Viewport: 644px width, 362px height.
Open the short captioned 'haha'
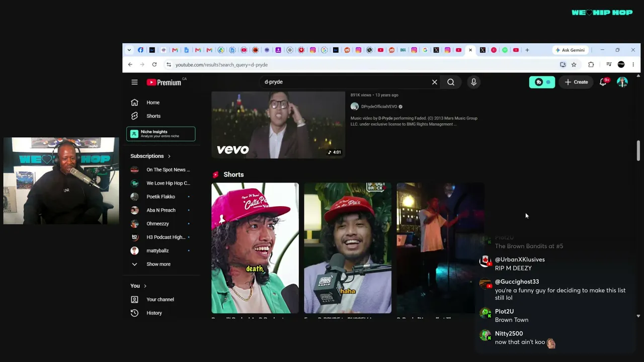(348, 248)
